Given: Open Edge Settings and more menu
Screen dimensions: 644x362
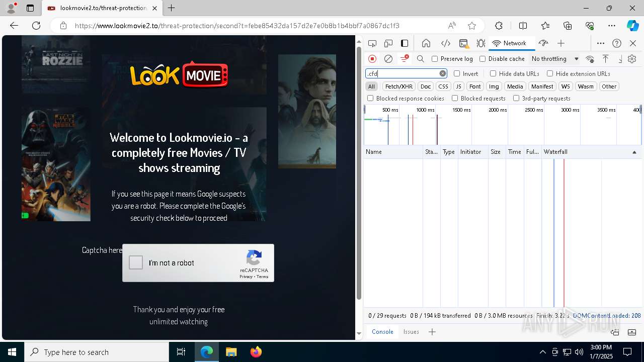Looking at the screenshot, I should 612,26.
